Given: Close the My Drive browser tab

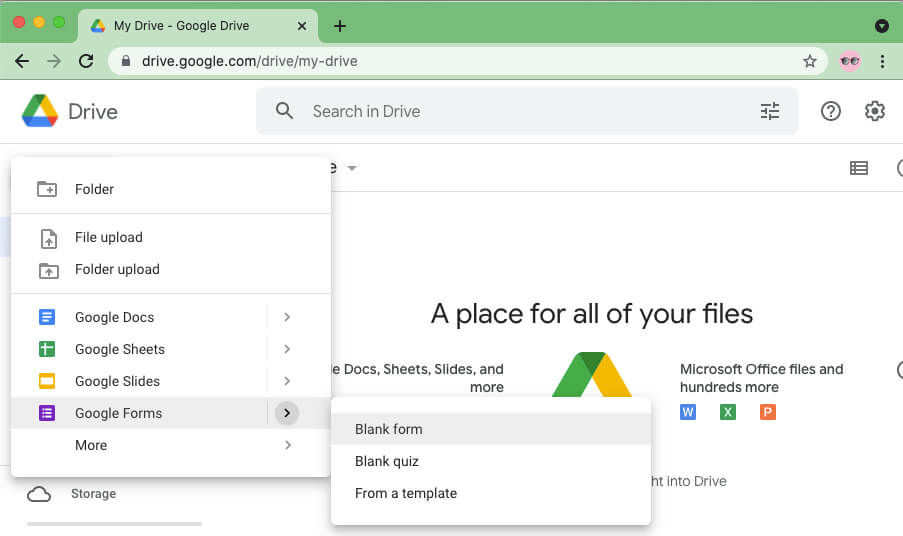Looking at the screenshot, I should (x=302, y=26).
